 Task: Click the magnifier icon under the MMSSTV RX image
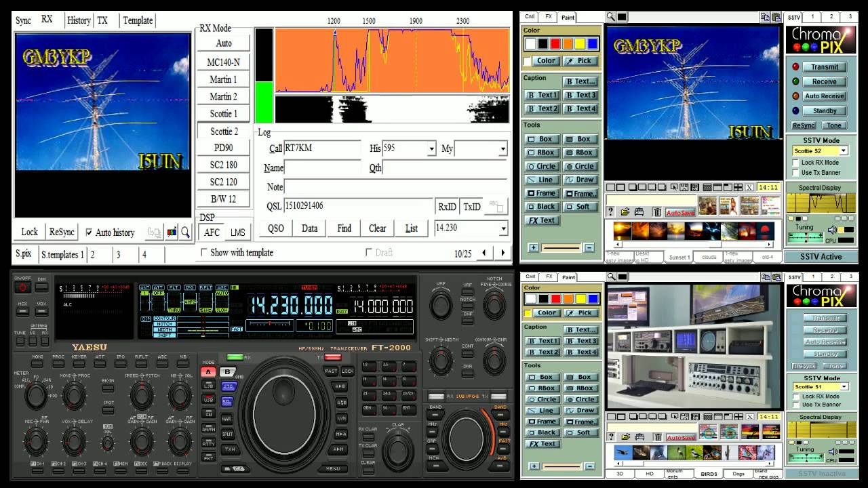pos(185,232)
